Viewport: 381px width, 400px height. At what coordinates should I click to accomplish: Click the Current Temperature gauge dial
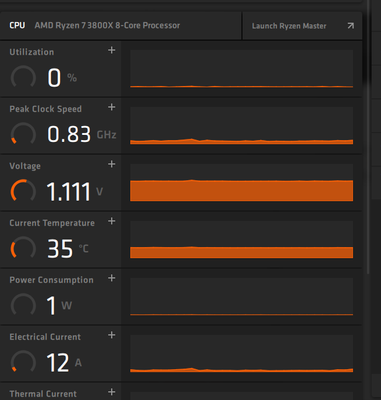point(23,248)
